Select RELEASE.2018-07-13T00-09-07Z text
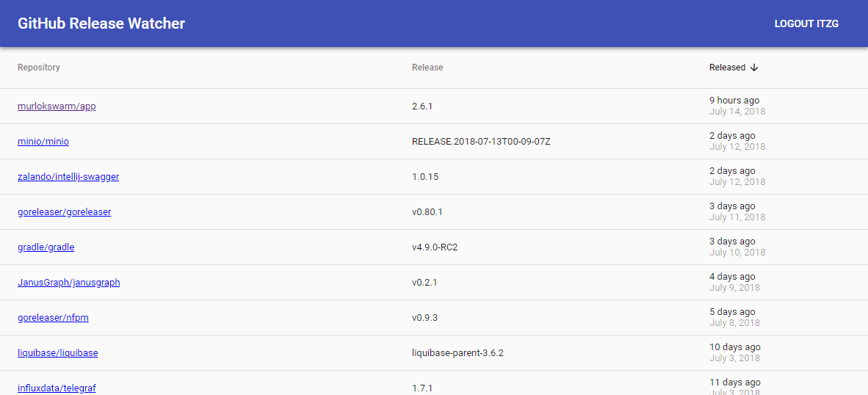 [481, 142]
